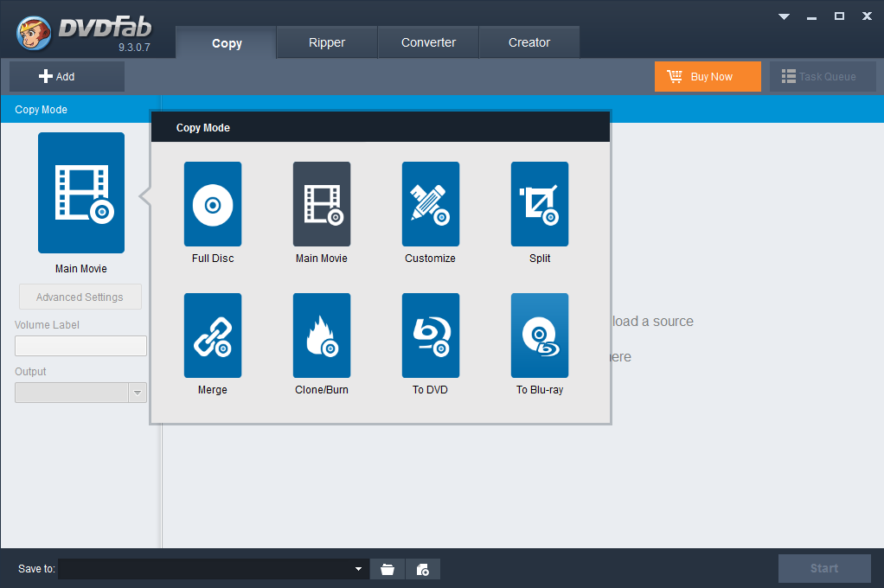Click the DVDFab mascot logo

point(34,33)
